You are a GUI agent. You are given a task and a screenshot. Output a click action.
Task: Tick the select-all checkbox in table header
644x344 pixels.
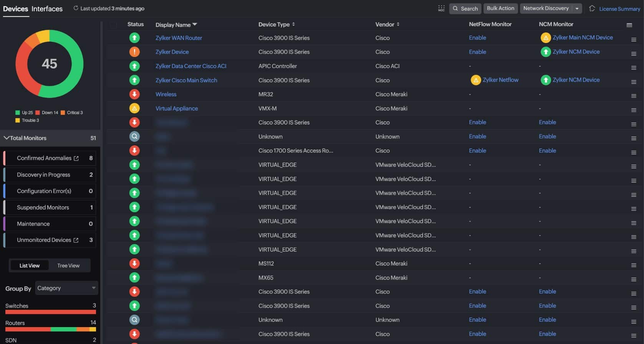tap(113, 25)
